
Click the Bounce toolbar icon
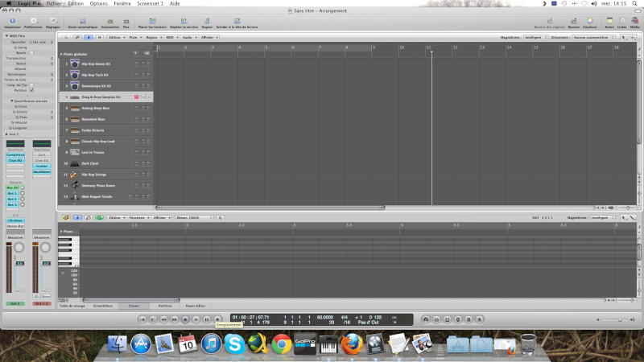[573, 21]
